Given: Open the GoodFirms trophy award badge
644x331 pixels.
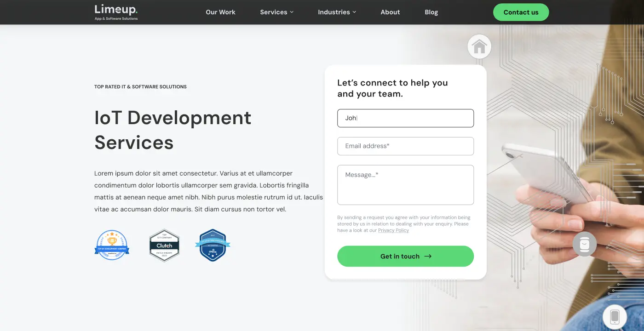Looking at the screenshot, I should pos(112,245).
